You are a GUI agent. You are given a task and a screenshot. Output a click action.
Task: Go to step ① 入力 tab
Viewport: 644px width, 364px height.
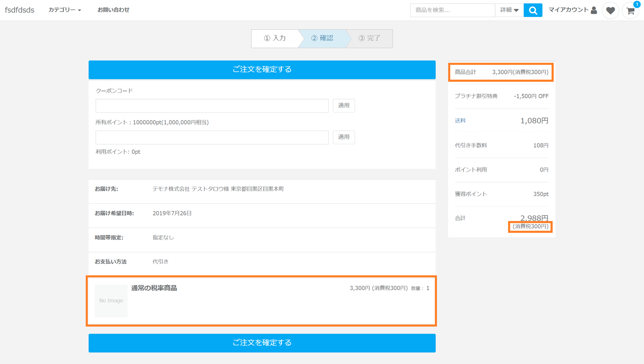[275, 38]
